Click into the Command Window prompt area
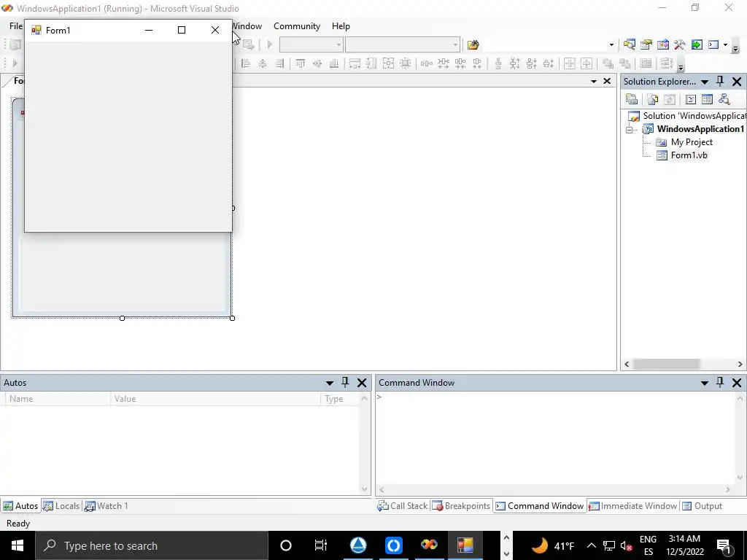The height and width of the screenshot is (560, 747). point(555,438)
